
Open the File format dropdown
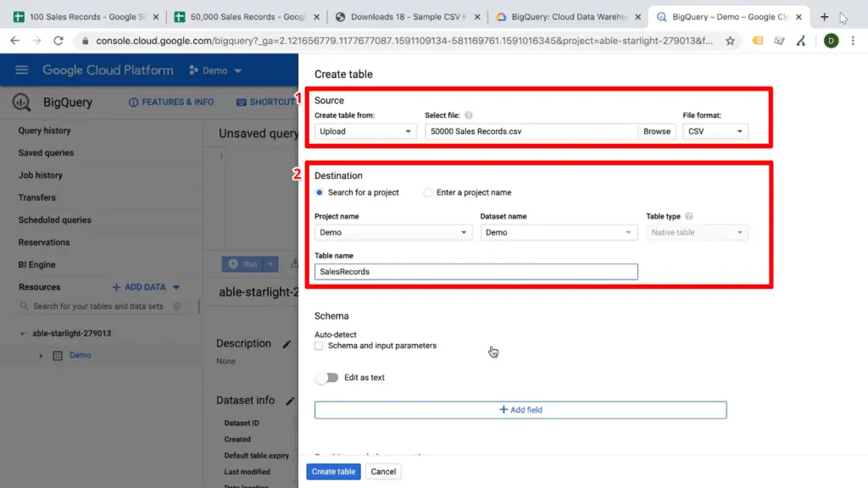pos(715,131)
